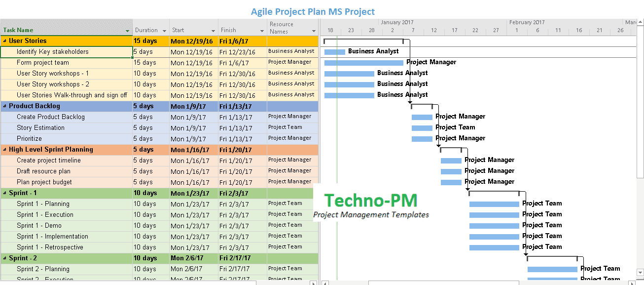
Task: Collapse the Sprint - 2 summary row
Action: coord(5,258)
